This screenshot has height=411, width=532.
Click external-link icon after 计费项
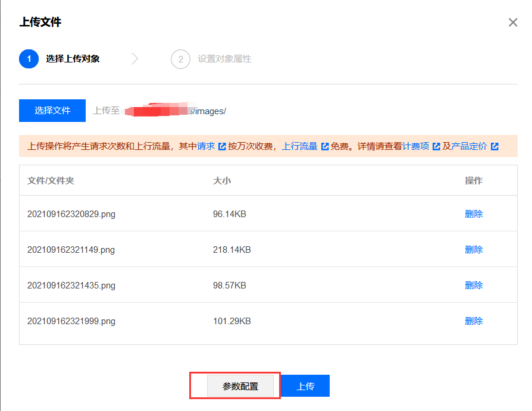pyautogui.click(x=436, y=146)
